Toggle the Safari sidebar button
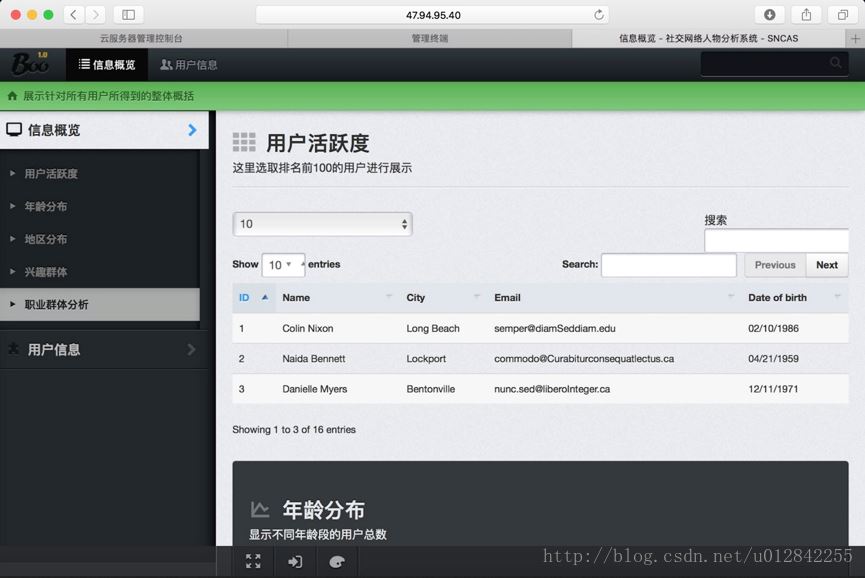This screenshot has width=865, height=578. (128, 15)
